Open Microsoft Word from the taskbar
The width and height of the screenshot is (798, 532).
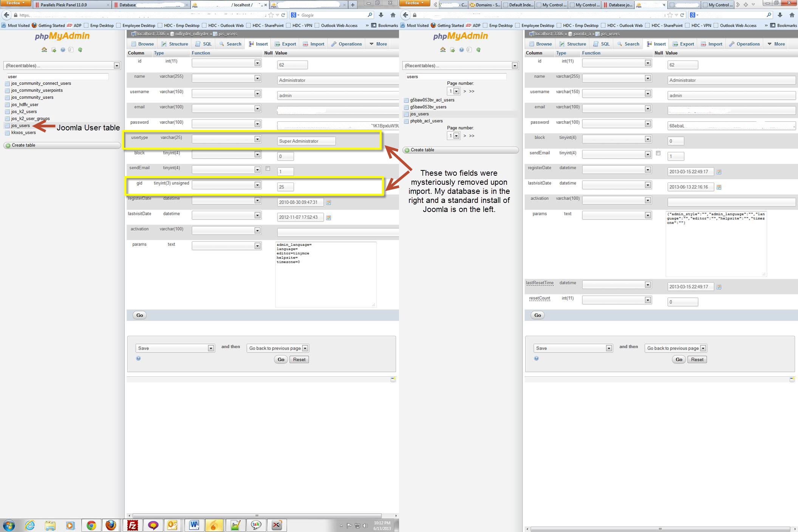point(194,525)
